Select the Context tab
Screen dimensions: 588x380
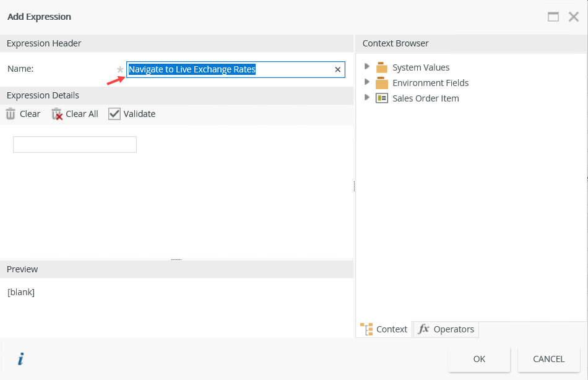tap(384, 329)
